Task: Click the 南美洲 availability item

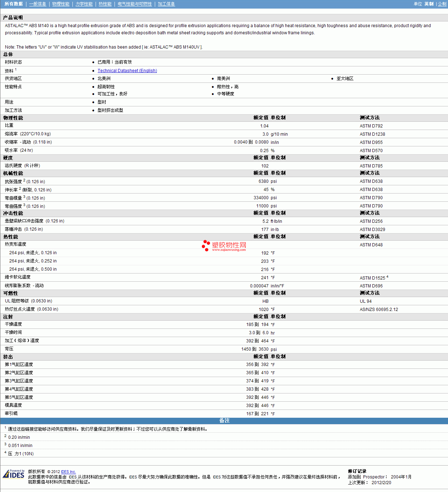Action: coord(224,79)
